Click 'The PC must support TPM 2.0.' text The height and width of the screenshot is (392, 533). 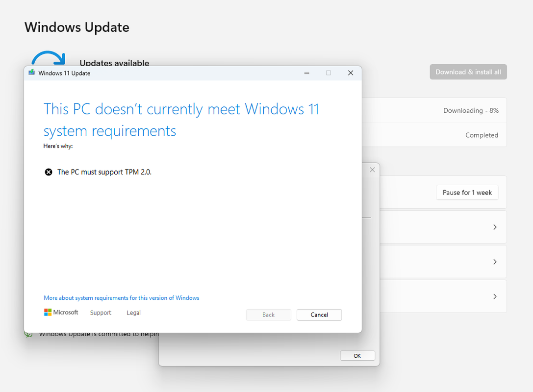pos(104,172)
